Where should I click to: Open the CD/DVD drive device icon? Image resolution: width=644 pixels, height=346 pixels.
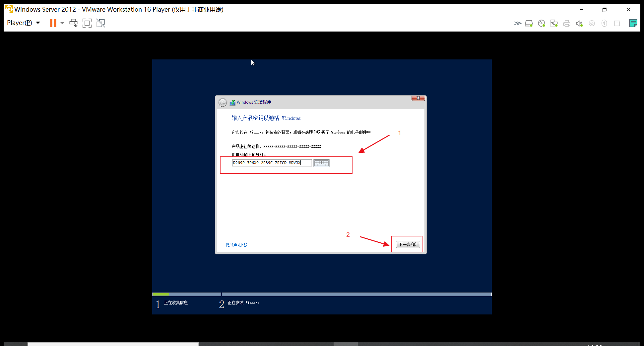coord(542,23)
